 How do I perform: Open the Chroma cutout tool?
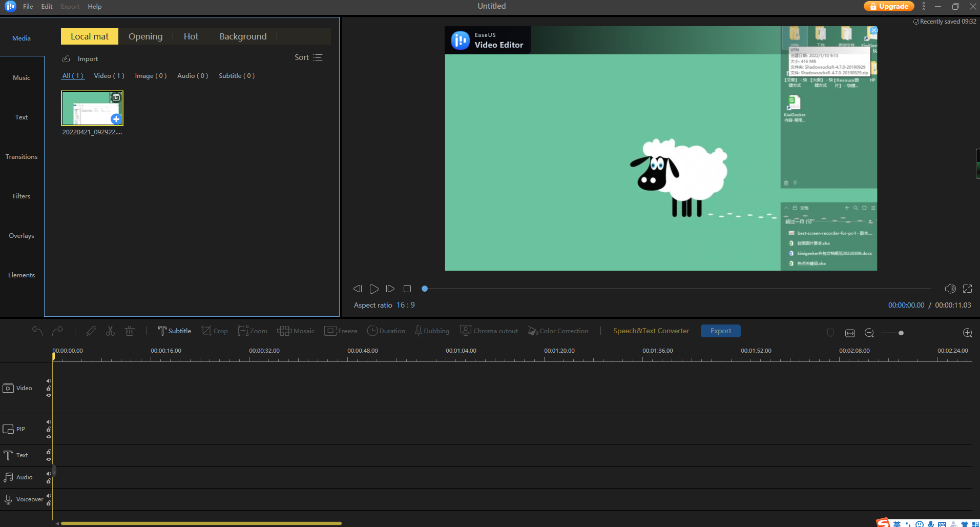click(489, 331)
